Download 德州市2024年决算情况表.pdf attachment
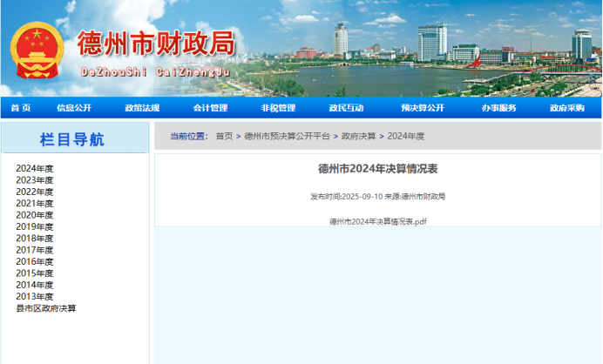The height and width of the screenshot is (364, 603). (x=377, y=221)
